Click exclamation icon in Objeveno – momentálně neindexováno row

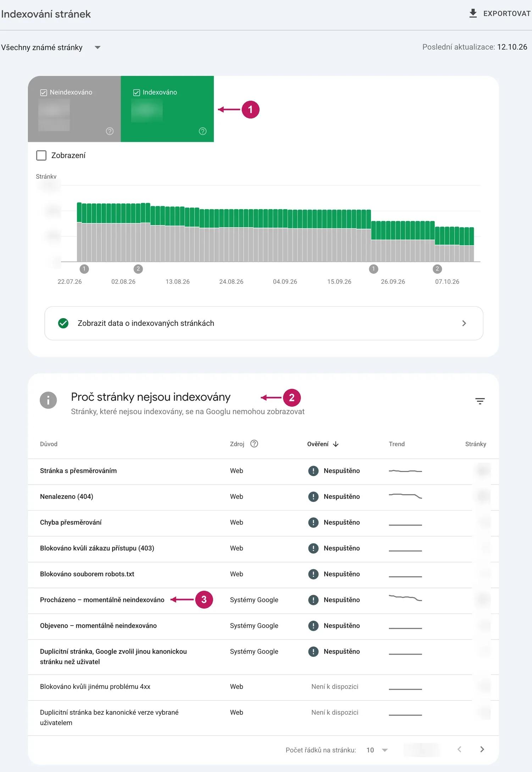tap(313, 626)
